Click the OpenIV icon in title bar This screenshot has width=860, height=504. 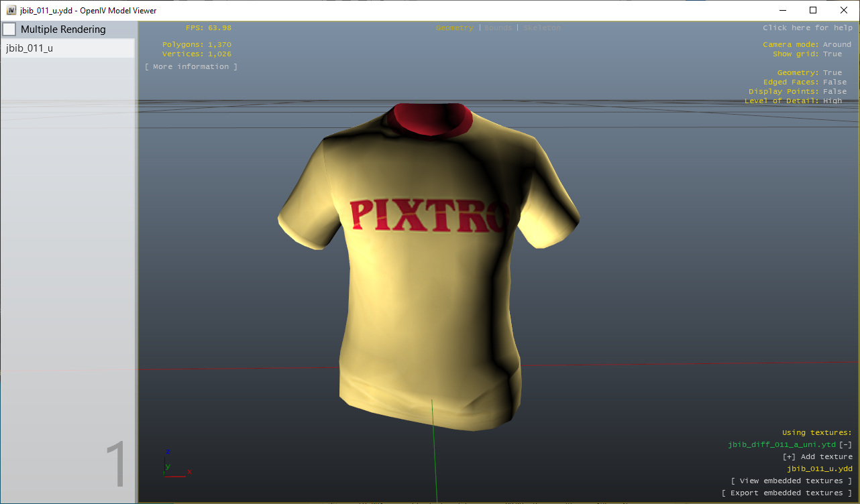[9, 10]
